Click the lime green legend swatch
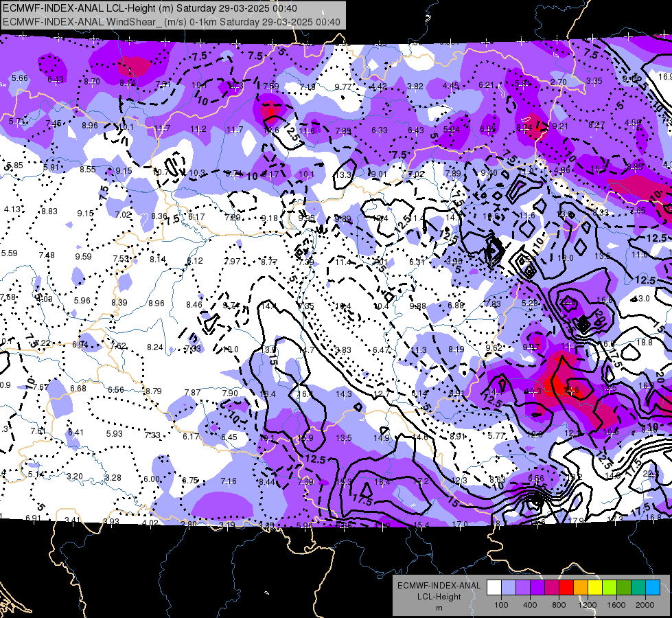The height and width of the screenshot is (618, 672). click(610, 588)
